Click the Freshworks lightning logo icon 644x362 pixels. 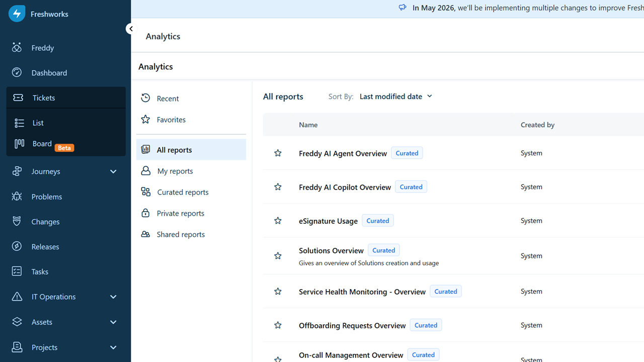[17, 14]
